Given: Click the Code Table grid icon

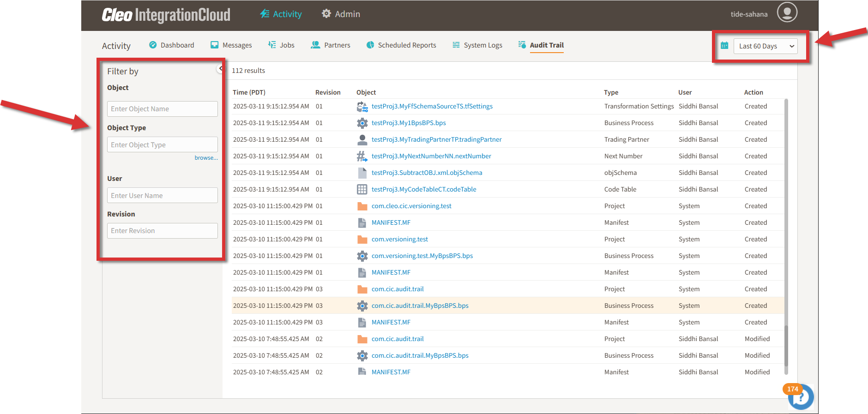Looking at the screenshot, I should (362, 189).
